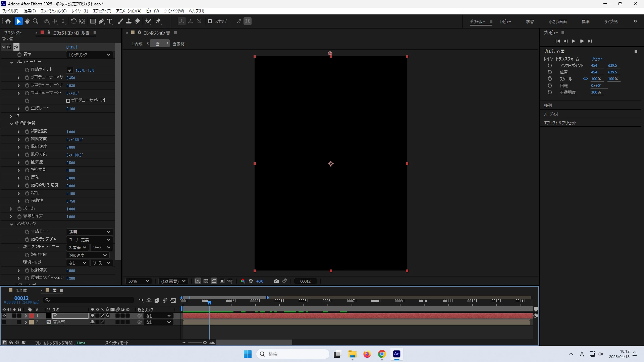Toggle the スナップ checkbox in toolbar
Viewport: 644px width, 362px height.
tap(210, 21)
